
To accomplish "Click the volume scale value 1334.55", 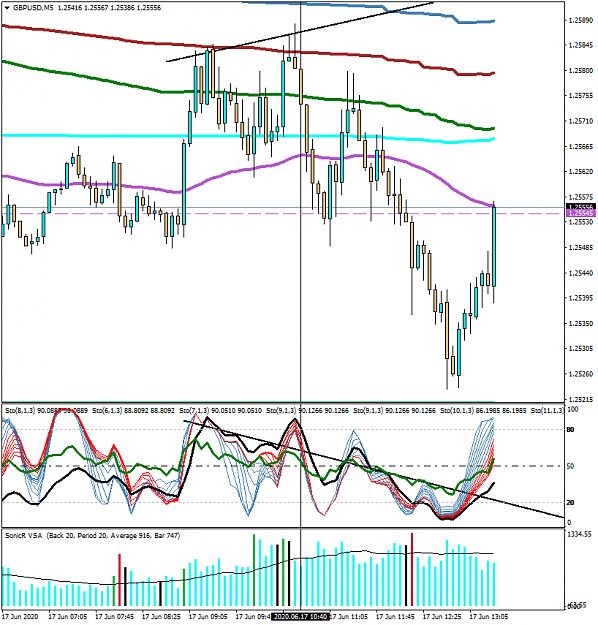I will [579, 534].
